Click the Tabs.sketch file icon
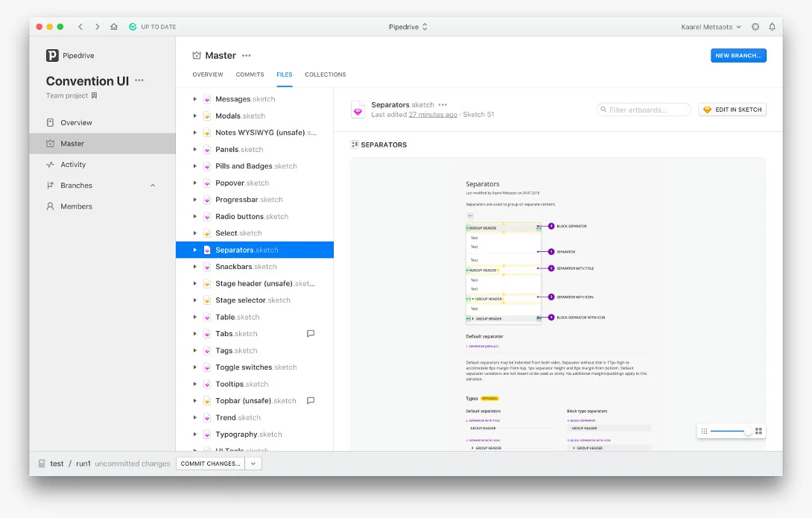The height and width of the screenshot is (518, 812). pos(207,334)
